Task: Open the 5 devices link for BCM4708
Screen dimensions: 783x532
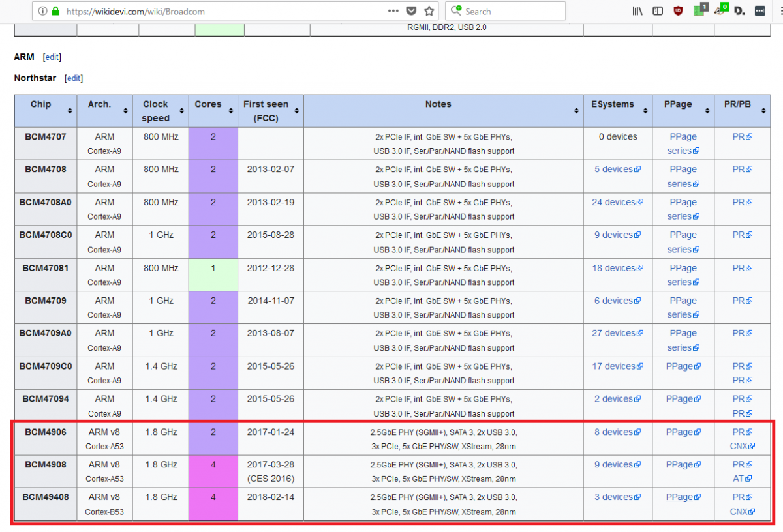Action: coord(617,170)
